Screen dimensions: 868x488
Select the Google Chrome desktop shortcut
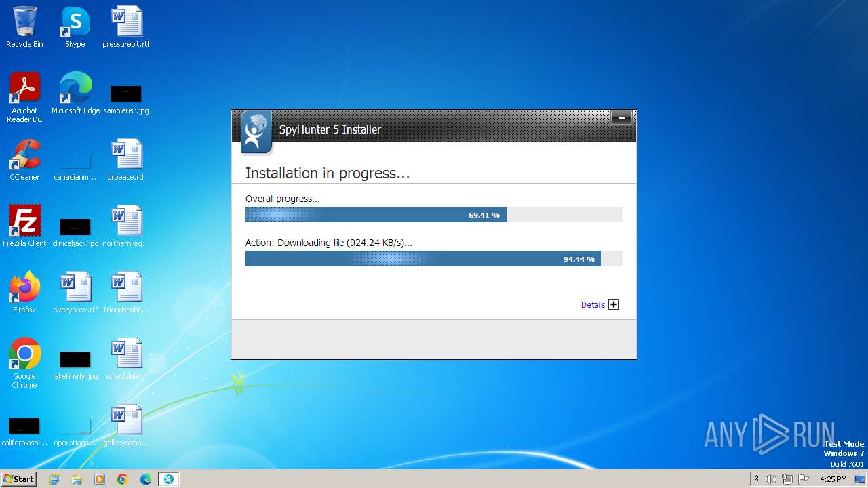click(24, 363)
